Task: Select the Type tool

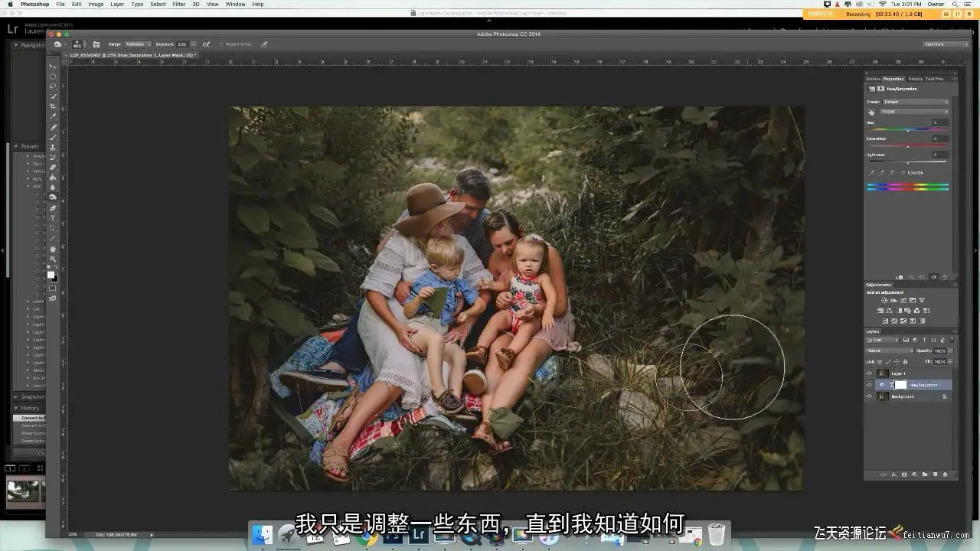Action: click(x=53, y=217)
